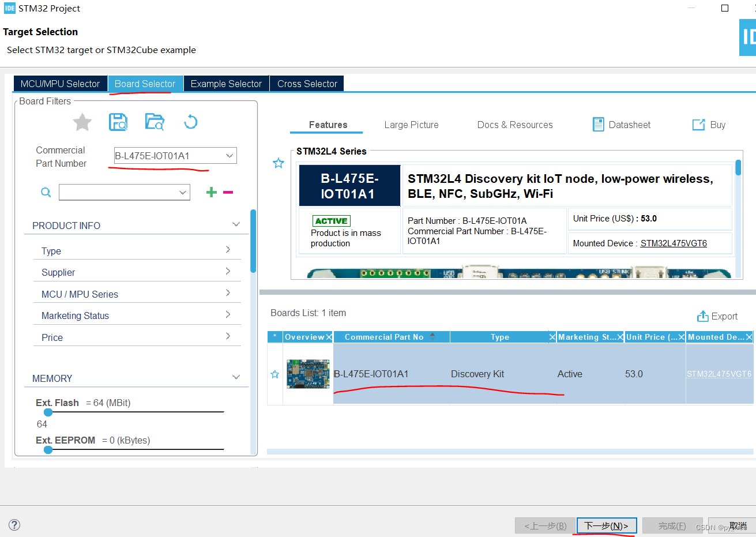The width and height of the screenshot is (756, 537).
Task: Toggle favorite star in boards list row
Action: [x=275, y=374]
